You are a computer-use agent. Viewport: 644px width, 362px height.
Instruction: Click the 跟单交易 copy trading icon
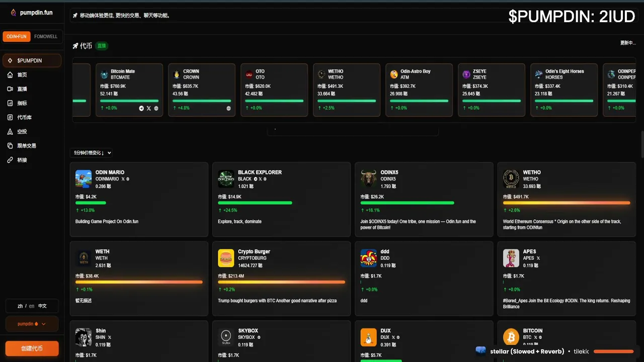click(x=10, y=146)
